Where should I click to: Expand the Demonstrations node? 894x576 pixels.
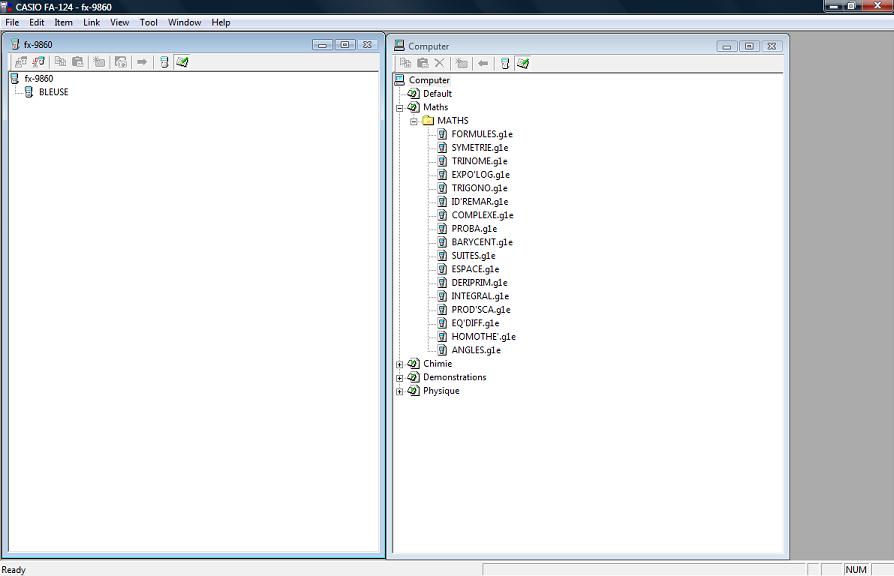400,378
